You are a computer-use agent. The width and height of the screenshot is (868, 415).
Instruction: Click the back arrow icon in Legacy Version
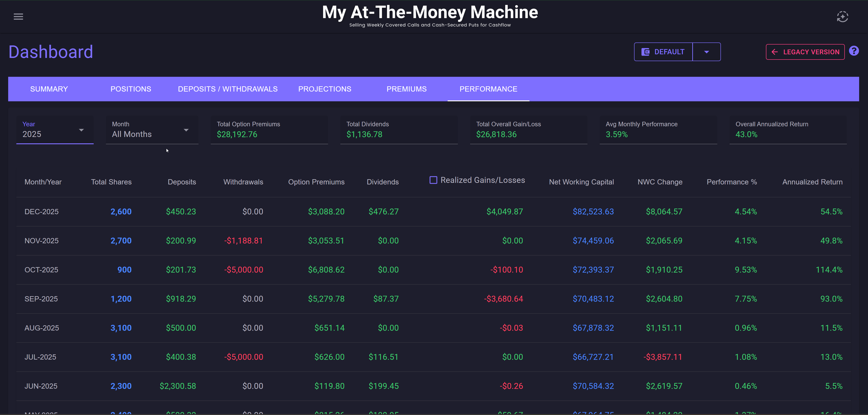775,52
